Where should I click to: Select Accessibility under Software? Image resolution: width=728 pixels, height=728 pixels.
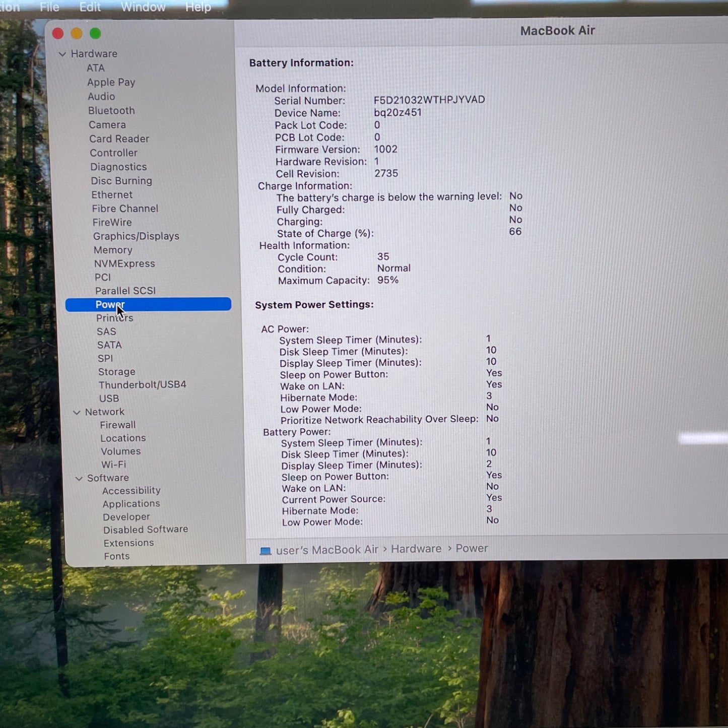(x=131, y=491)
